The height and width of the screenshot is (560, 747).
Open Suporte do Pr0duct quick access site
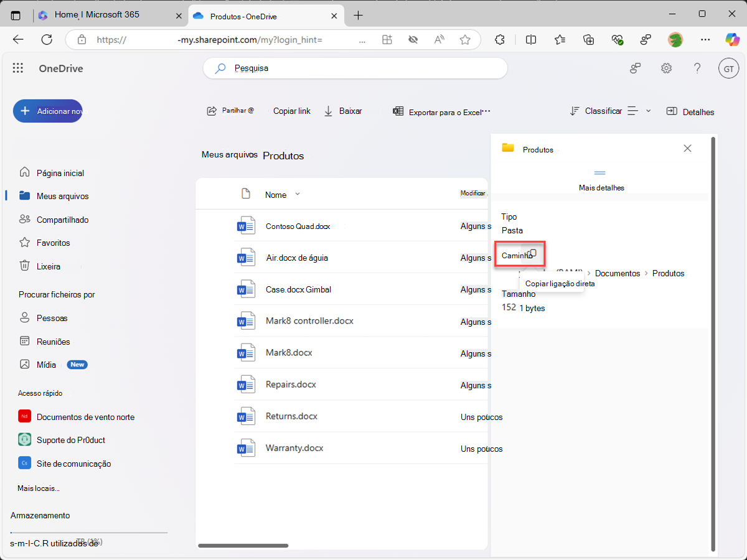(x=62, y=440)
